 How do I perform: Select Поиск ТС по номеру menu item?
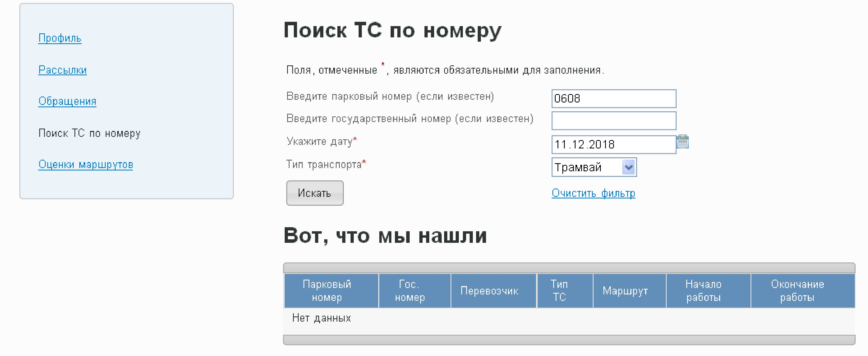[89, 133]
